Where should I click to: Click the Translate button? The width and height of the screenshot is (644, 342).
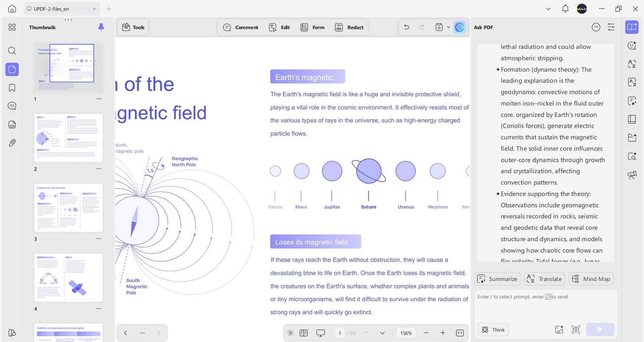(544, 279)
